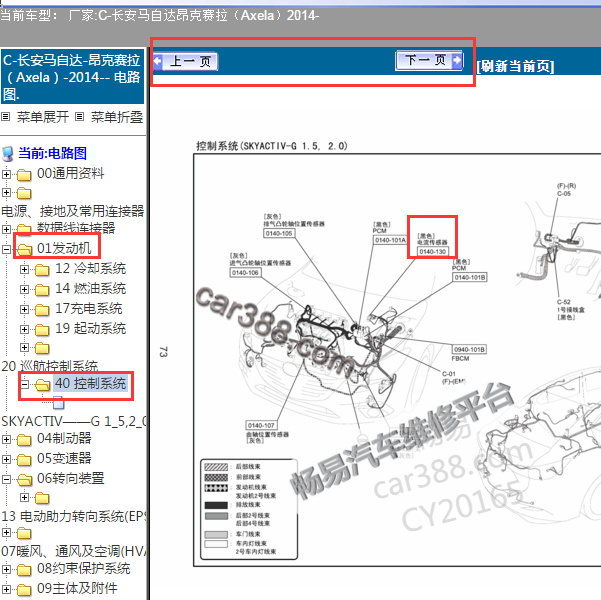
Task: Expand the 00通用资料 tree node
Action: tap(6, 174)
